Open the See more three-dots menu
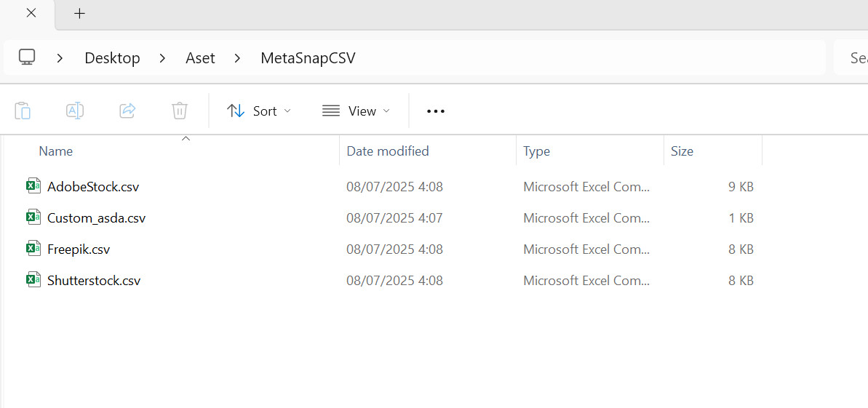Viewport: 868px width, 408px height. [x=436, y=111]
